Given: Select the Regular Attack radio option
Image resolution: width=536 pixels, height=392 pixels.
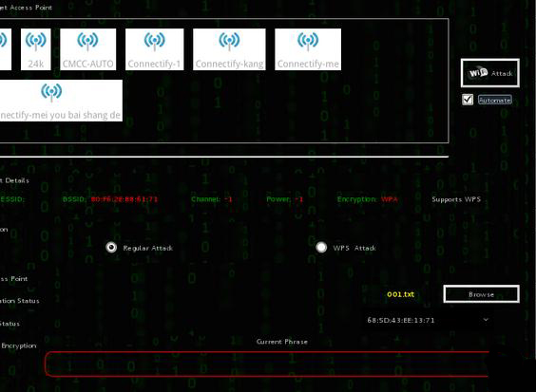Looking at the screenshot, I should [111, 247].
